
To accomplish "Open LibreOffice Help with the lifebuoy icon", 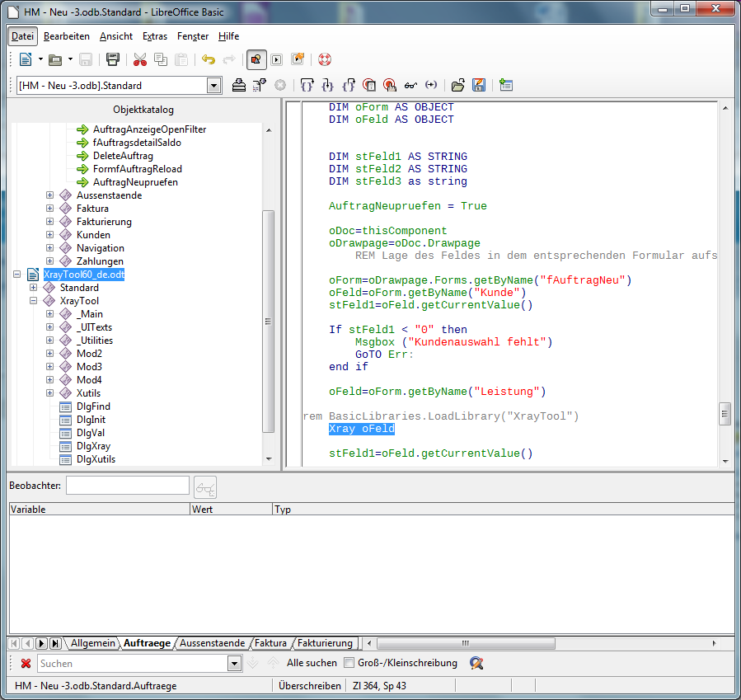I will (325, 59).
